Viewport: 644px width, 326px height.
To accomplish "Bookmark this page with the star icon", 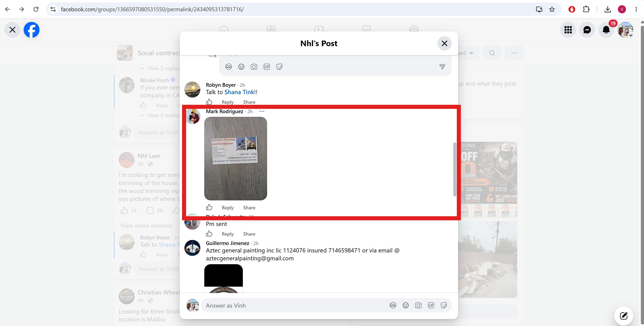I will tap(552, 9).
